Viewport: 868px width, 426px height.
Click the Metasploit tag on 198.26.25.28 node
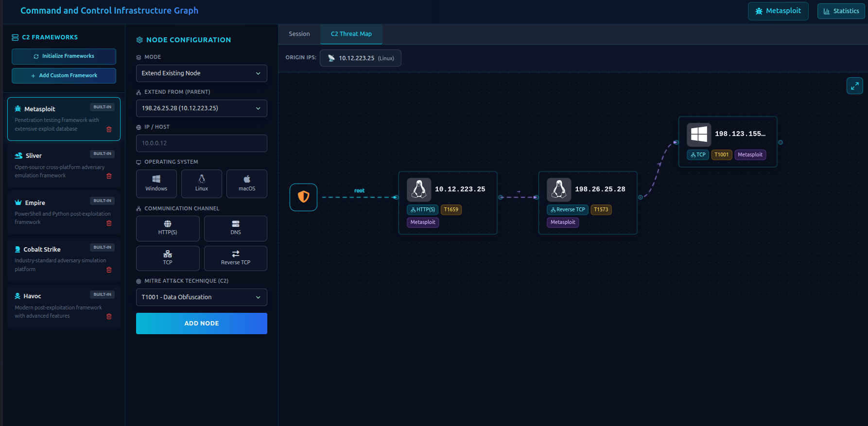coord(563,222)
